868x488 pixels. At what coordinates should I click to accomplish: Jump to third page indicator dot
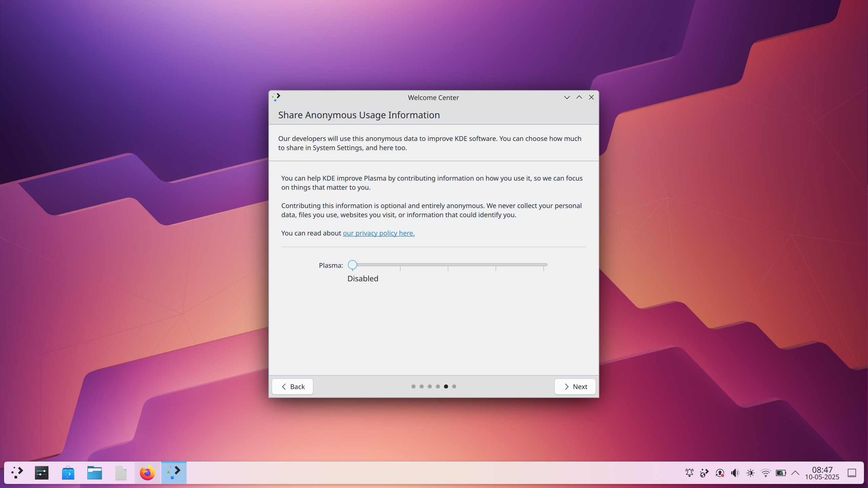pyautogui.click(x=430, y=387)
